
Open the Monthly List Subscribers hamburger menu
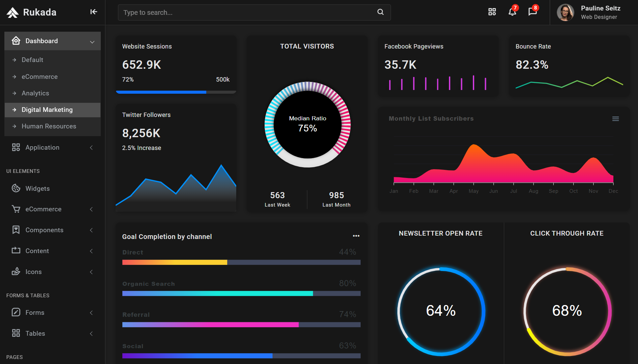pos(616,119)
